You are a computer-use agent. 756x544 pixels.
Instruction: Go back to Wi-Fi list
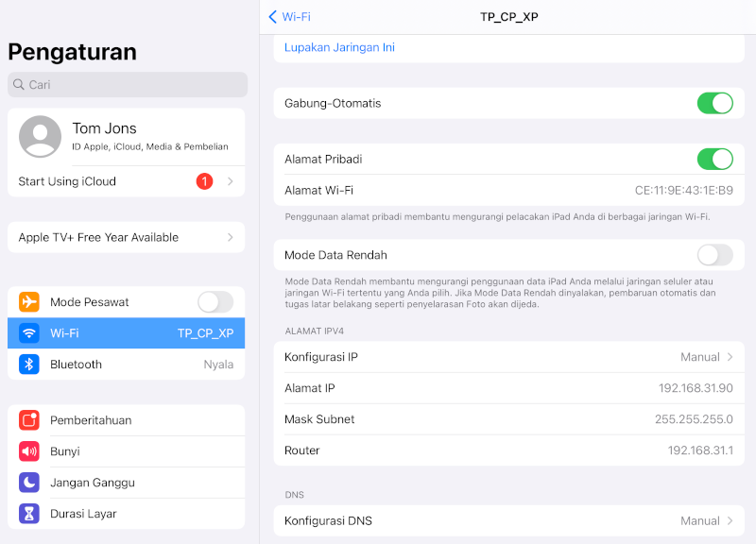[289, 17]
